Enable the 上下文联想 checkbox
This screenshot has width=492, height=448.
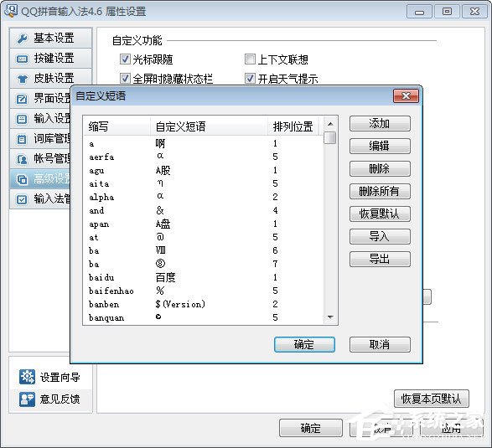pyautogui.click(x=250, y=59)
